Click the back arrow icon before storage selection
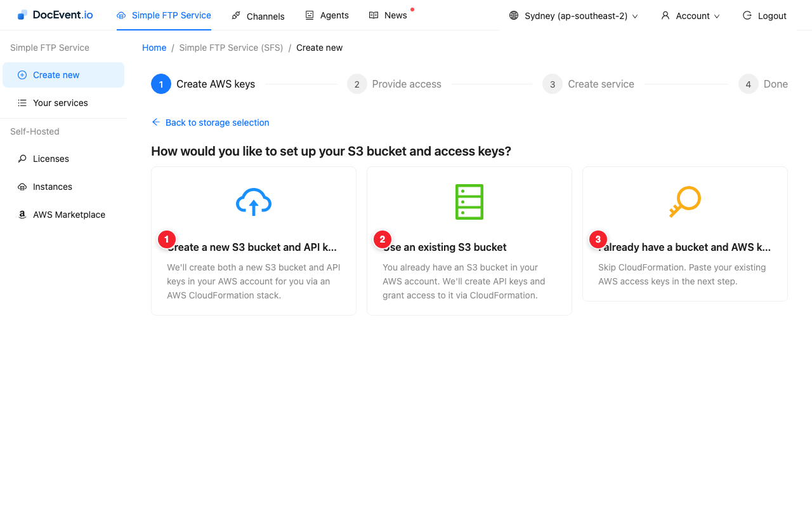The height and width of the screenshot is (508, 812). (x=156, y=122)
